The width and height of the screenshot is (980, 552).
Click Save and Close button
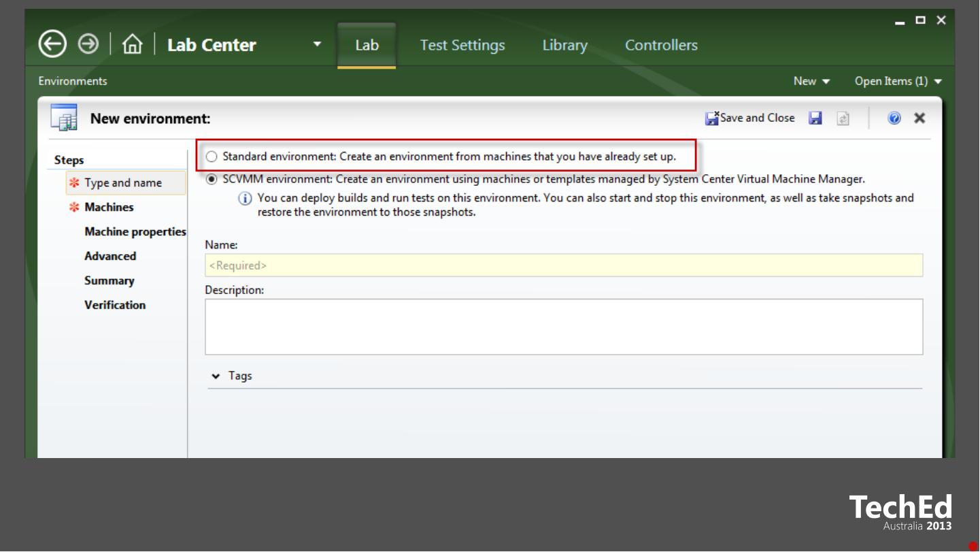750,118
